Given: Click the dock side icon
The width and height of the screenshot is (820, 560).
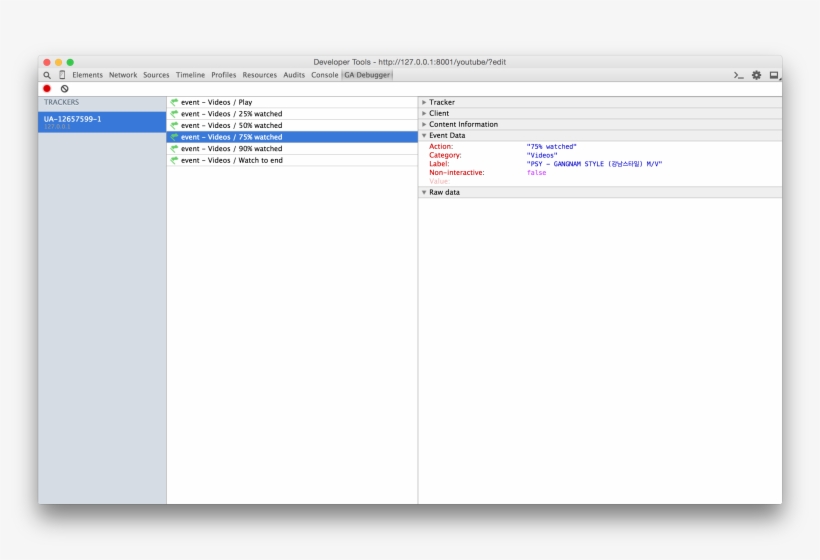Looking at the screenshot, I should tap(775, 75).
